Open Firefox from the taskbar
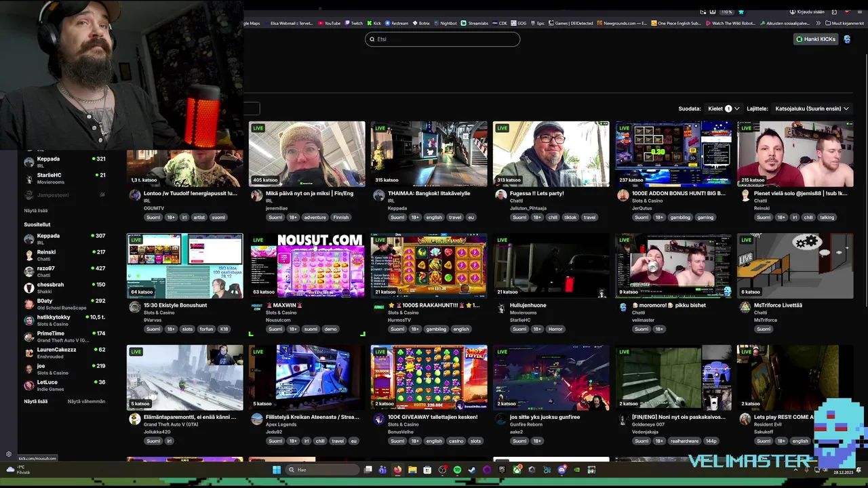This screenshot has width=868, height=488. click(x=397, y=470)
